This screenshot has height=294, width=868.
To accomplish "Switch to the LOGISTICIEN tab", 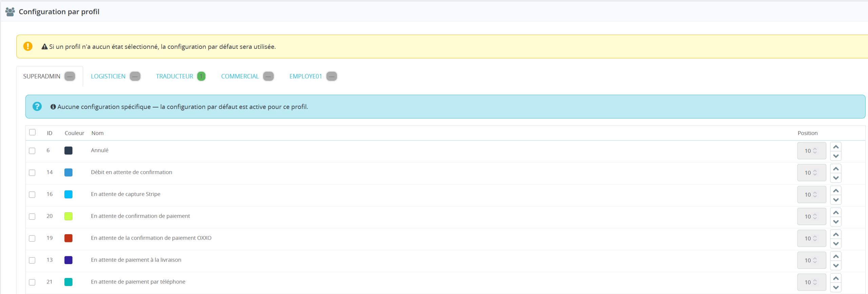I will click(x=108, y=76).
